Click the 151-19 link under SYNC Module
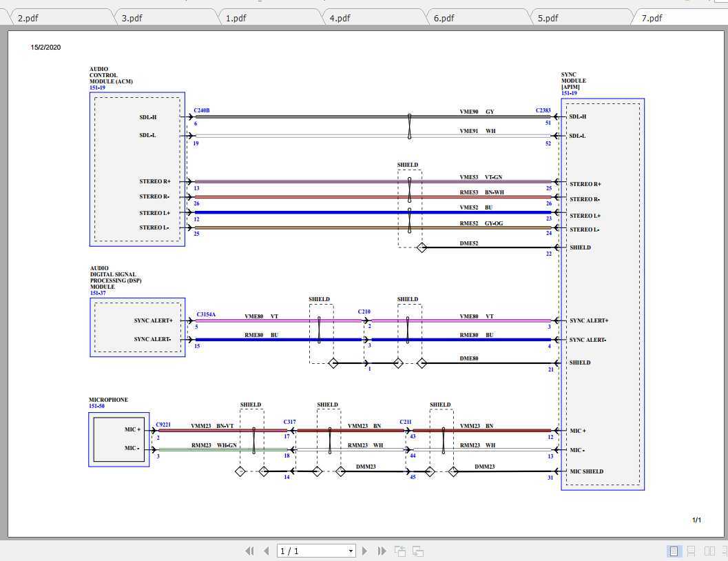 pyautogui.click(x=569, y=93)
